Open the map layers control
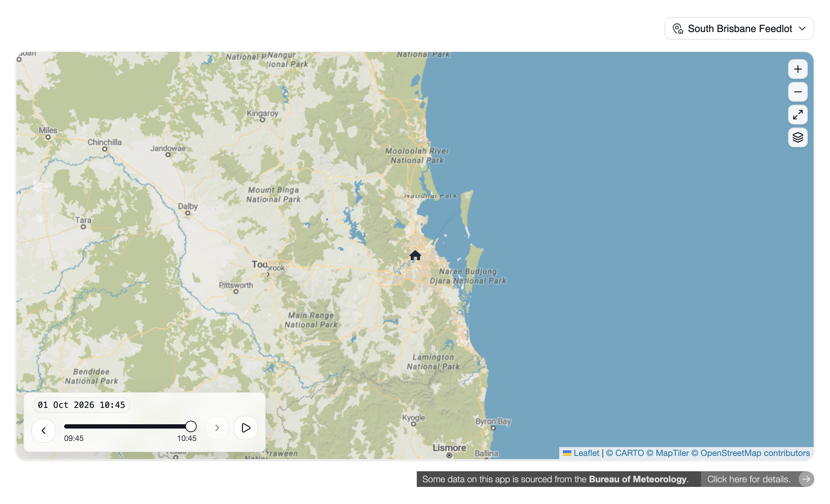The height and width of the screenshot is (504, 830). pyautogui.click(x=798, y=137)
